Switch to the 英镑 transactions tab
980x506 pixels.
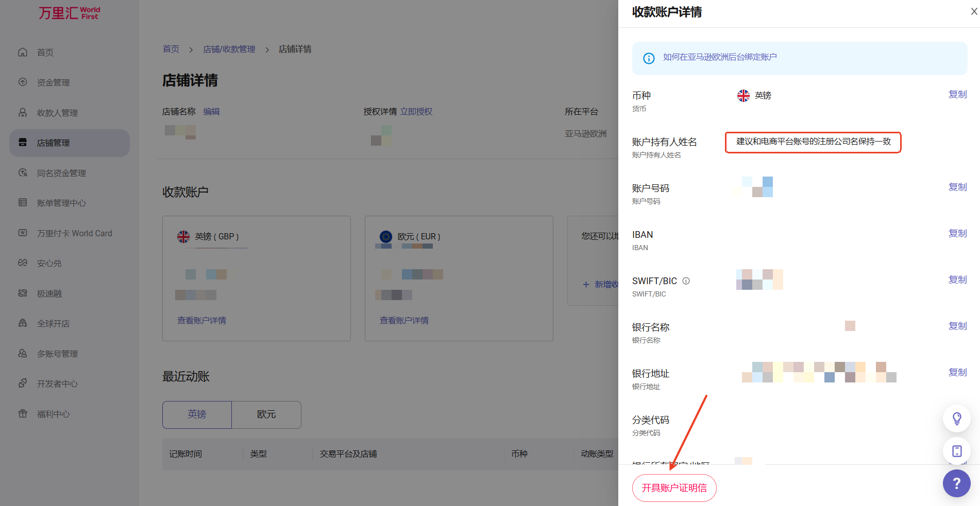coord(197,414)
